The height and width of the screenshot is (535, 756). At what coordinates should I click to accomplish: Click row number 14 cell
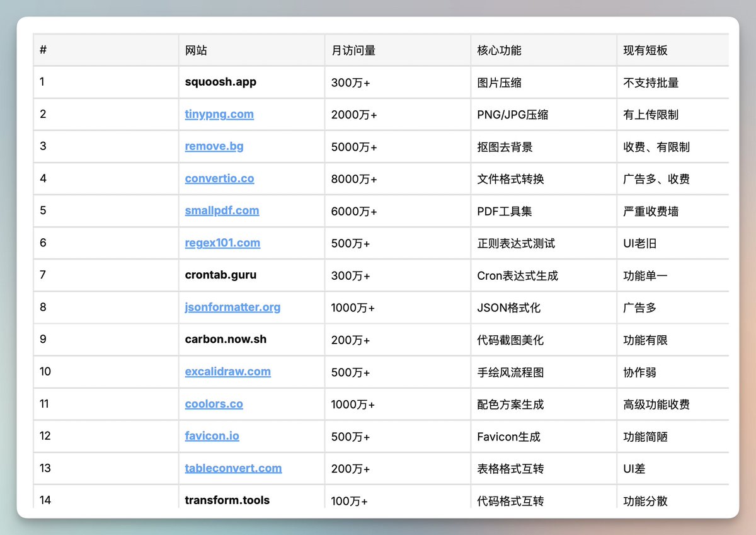tap(106, 497)
